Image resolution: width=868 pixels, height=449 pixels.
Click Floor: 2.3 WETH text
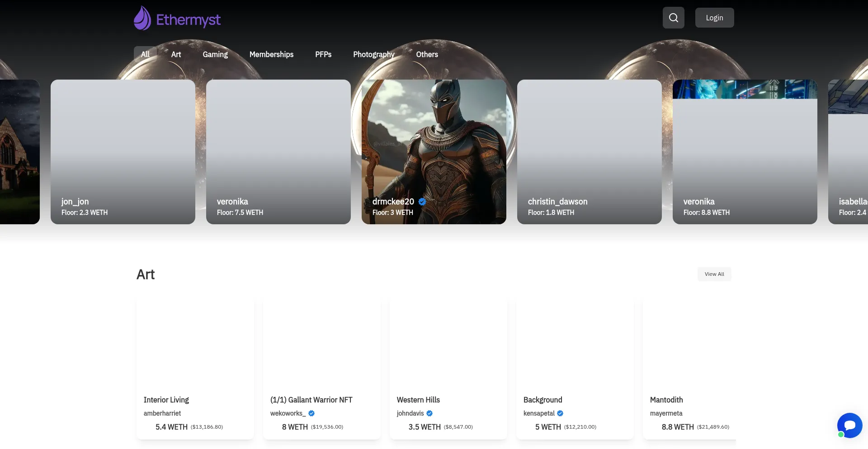pyautogui.click(x=85, y=213)
